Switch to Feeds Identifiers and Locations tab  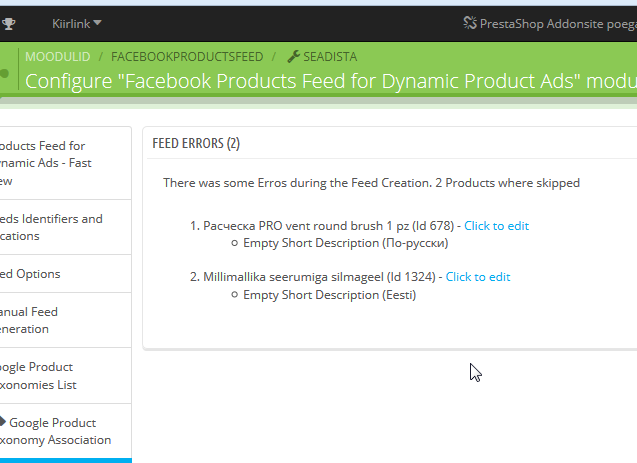pos(52,227)
